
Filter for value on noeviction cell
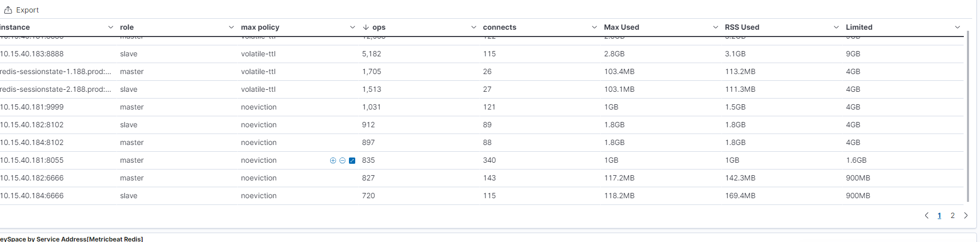[x=333, y=161]
